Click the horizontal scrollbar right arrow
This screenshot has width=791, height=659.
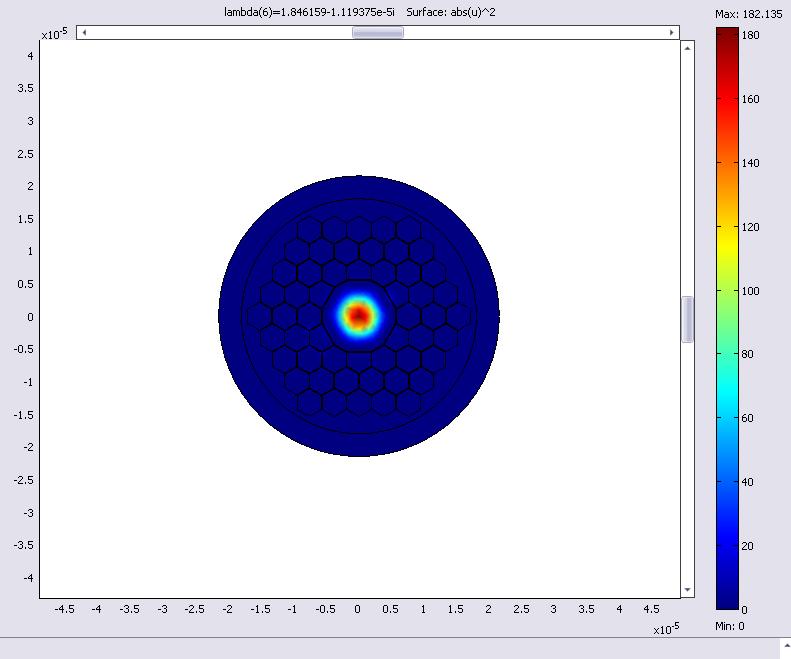(x=672, y=32)
